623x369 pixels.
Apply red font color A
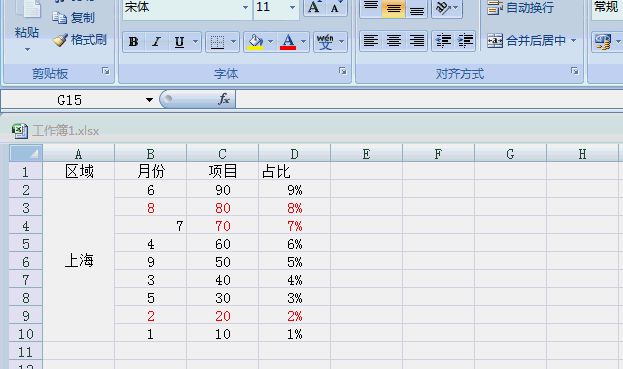point(288,42)
